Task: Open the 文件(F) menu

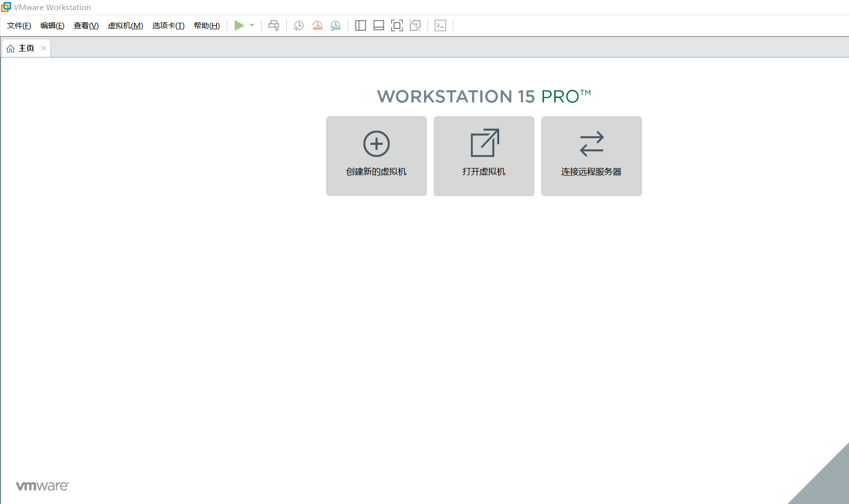Action: [x=19, y=26]
